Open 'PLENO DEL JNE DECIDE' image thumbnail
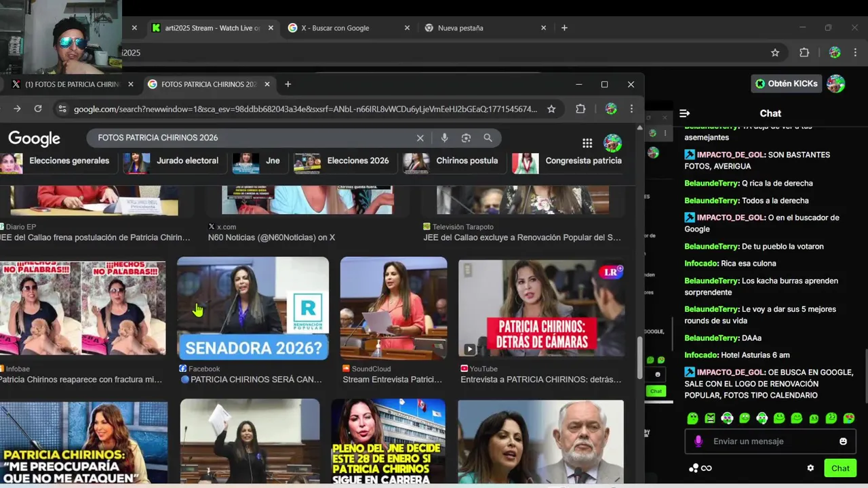Viewport: 868px width, 488px height. click(389, 441)
